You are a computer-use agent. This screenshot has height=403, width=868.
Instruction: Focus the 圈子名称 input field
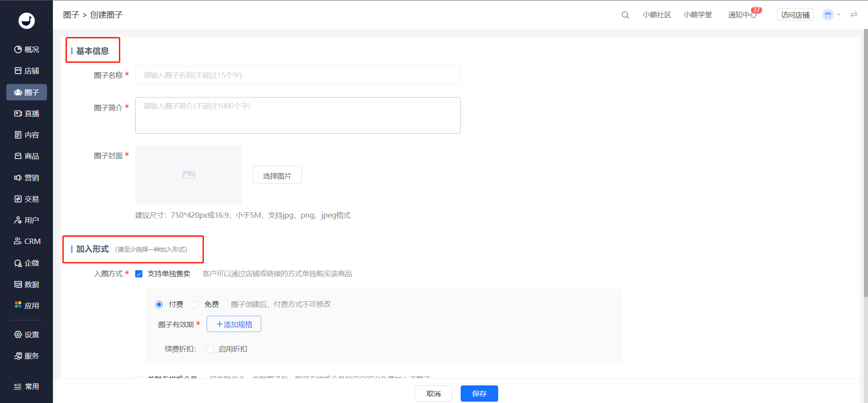pyautogui.click(x=297, y=75)
